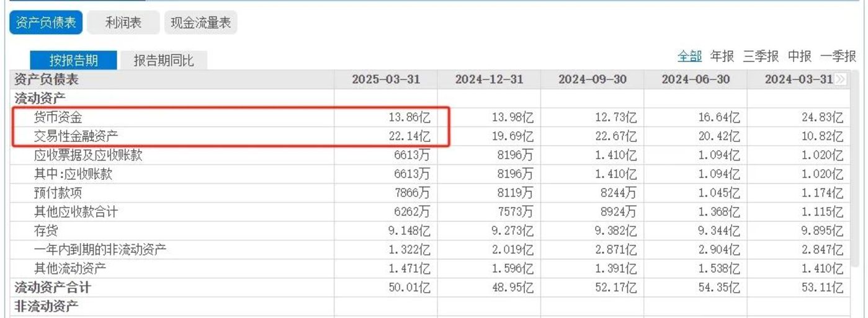Filter reports by 三季报
Viewport: 868px width, 318px height.
761,56
